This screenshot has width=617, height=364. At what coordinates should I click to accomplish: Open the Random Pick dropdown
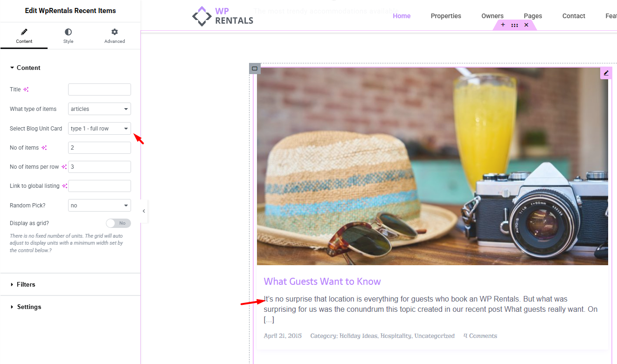(x=99, y=206)
